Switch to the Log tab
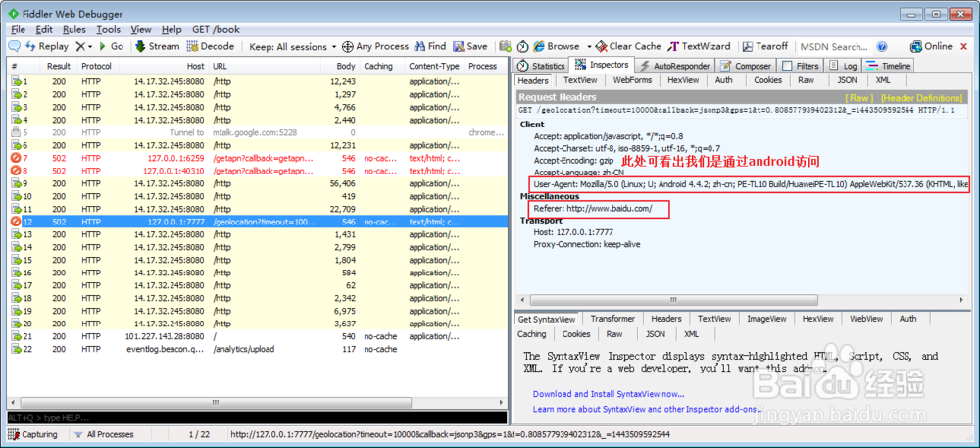This screenshot has height=448, width=980. click(843, 66)
